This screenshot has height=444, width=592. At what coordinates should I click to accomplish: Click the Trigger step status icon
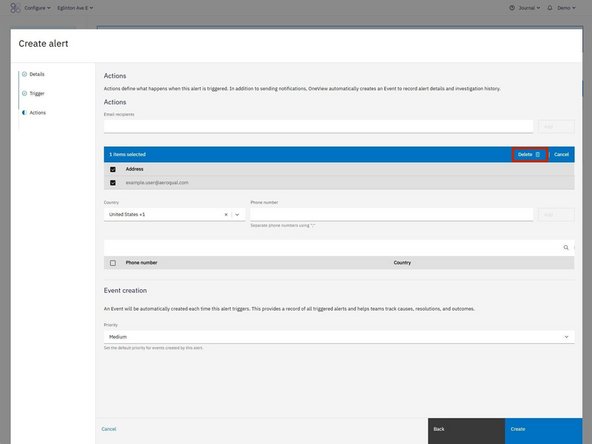[25, 93]
